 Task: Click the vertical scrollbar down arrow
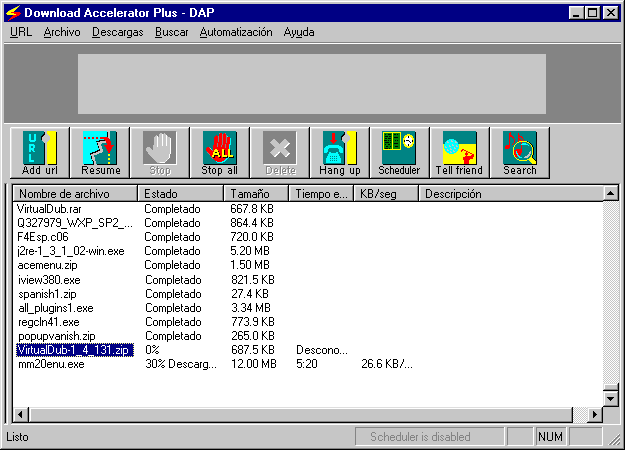(610, 398)
